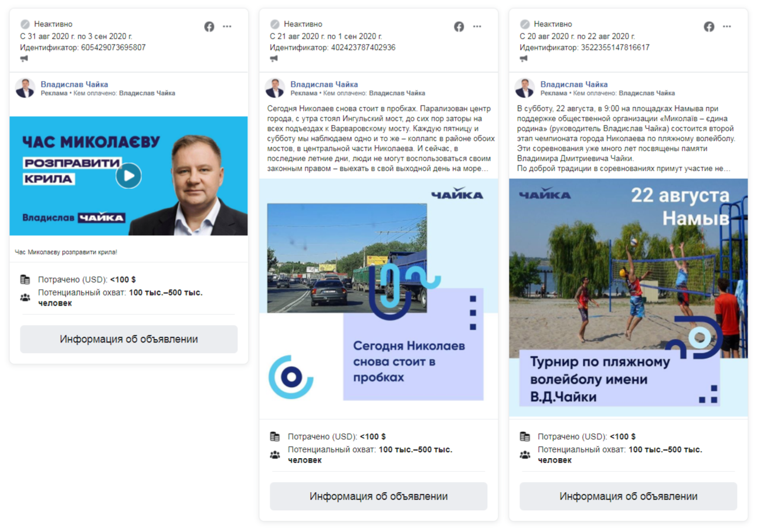Viewport: 764px width, 532px height.
Task: Click Facebook icon on traffic jam ad card
Action: 459,26
